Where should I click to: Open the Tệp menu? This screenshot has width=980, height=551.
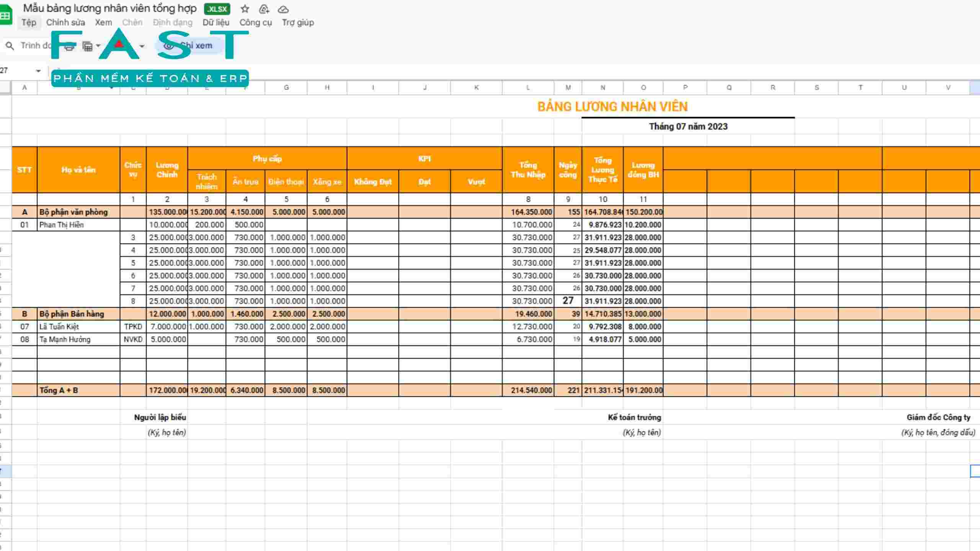tap(29, 23)
